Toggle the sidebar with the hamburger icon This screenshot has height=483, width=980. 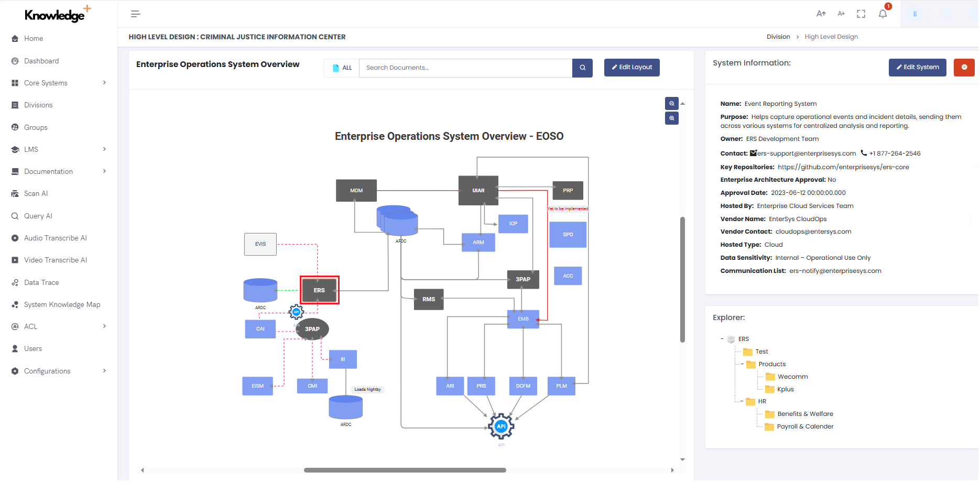(135, 14)
